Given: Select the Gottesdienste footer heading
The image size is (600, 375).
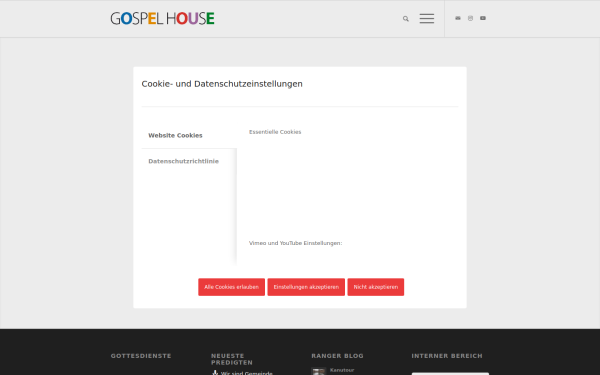Looking at the screenshot, I should click(141, 356).
